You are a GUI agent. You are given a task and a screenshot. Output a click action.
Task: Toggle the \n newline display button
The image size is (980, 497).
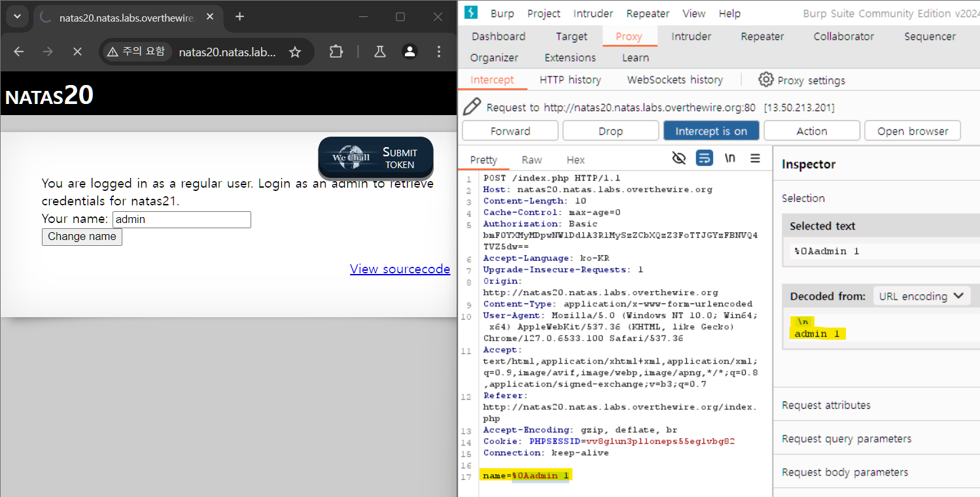pos(729,158)
